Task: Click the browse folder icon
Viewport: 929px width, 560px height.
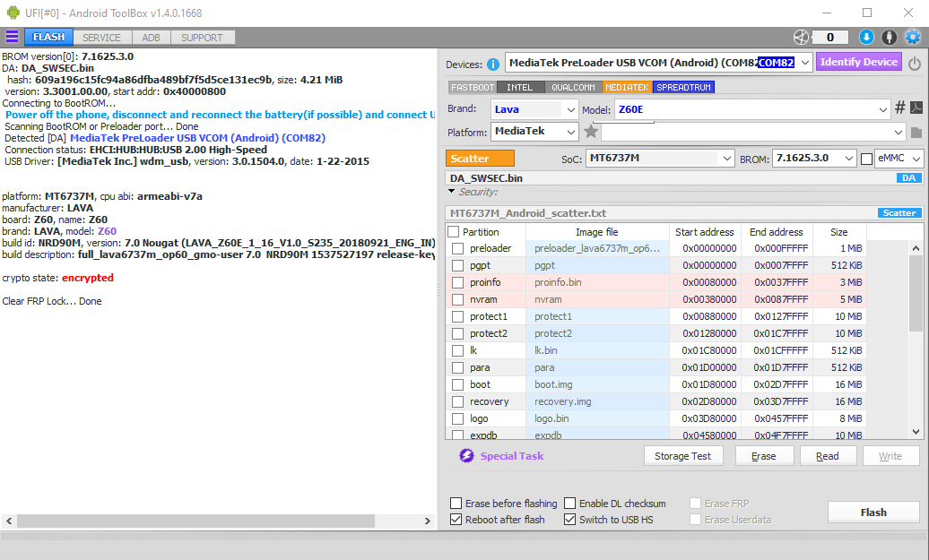Action: click(x=916, y=132)
